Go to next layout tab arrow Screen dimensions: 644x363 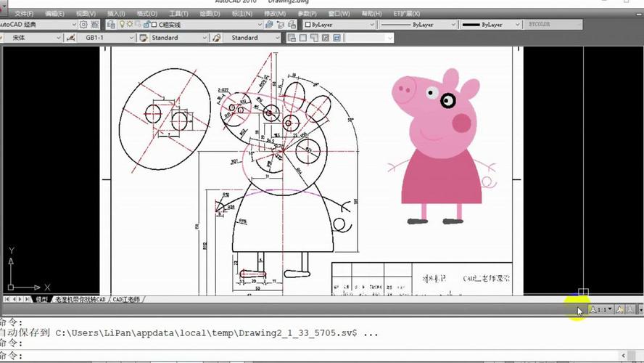[20, 299]
